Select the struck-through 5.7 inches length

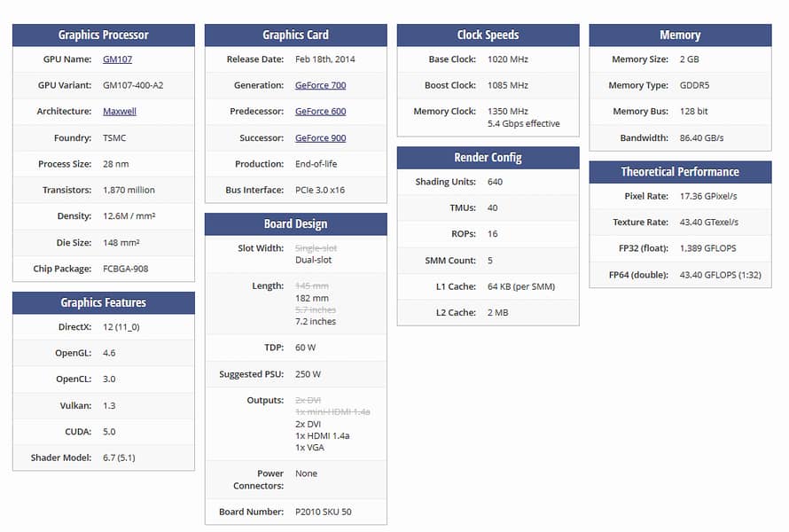315,309
